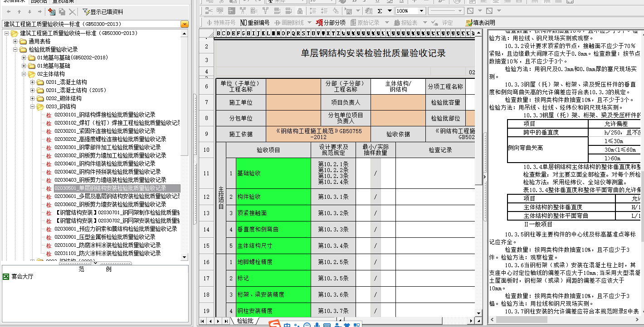Collapse the 建筑工程施工质量验收统一标准 root node
Image resolution: width=644 pixels, height=327 pixels.
pyautogui.click(x=6, y=34)
